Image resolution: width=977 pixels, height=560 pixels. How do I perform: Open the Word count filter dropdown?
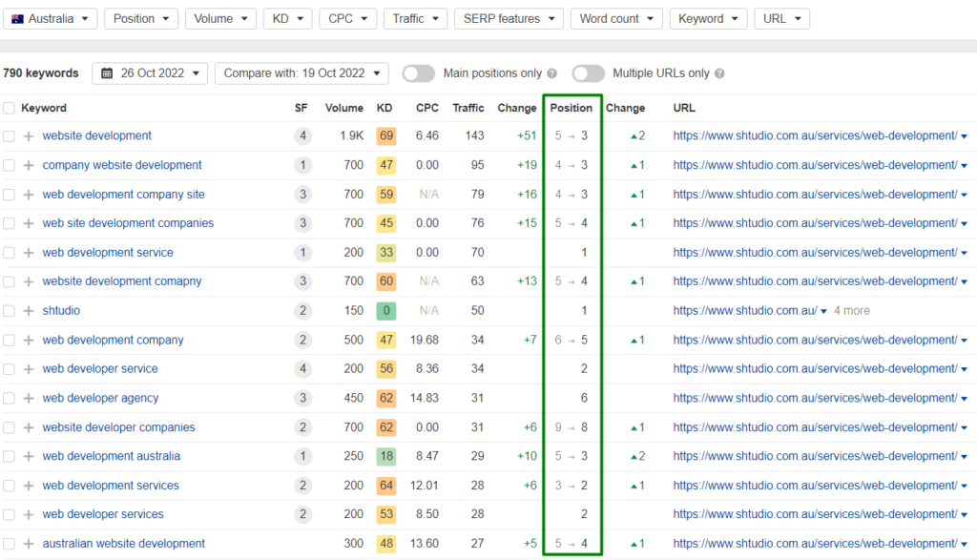click(x=617, y=19)
